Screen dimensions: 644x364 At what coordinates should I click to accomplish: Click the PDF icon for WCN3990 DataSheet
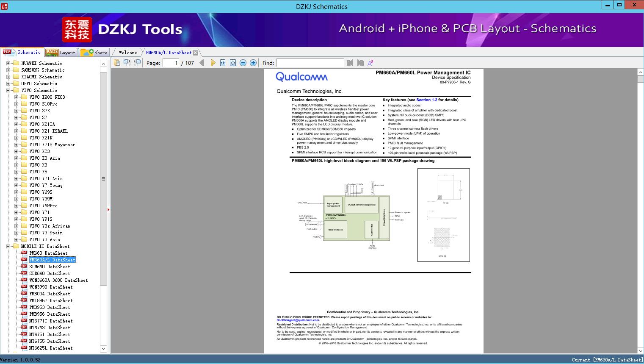24,287
